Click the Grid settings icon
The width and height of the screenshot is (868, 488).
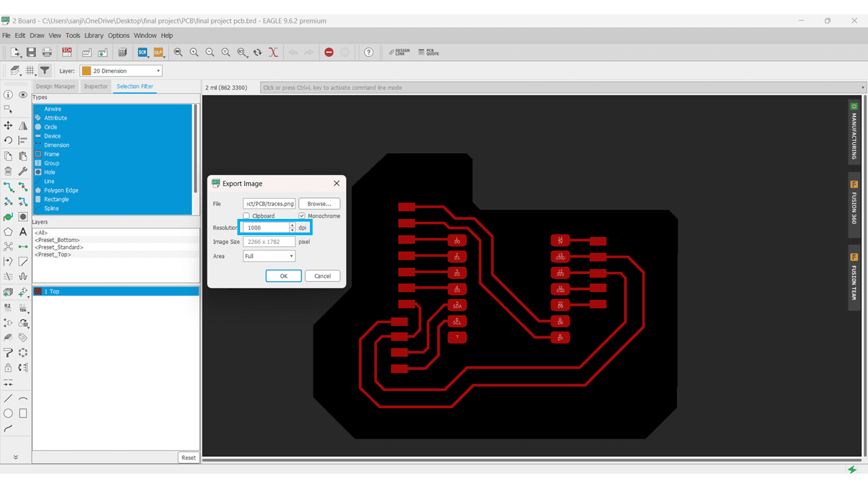31,70
